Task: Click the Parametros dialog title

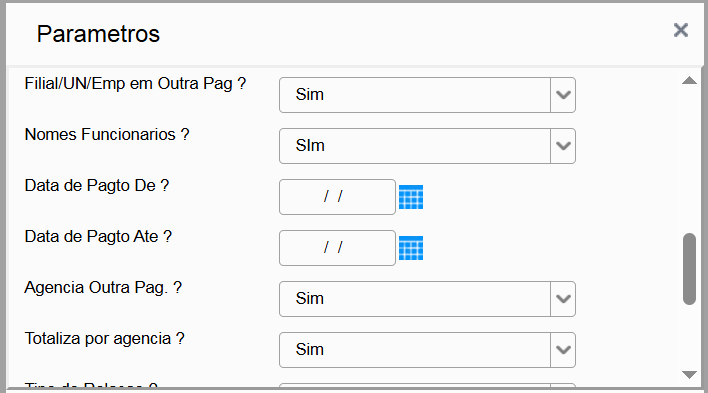Action: click(x=98, y=34)
